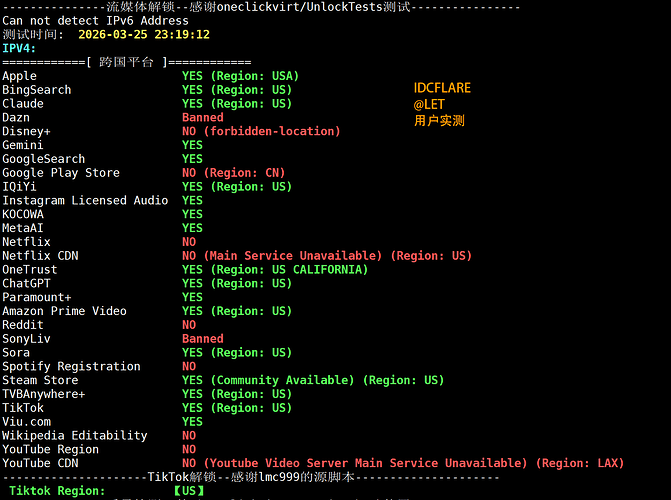Select the Banned status beside Dazn

click(202, 117)
